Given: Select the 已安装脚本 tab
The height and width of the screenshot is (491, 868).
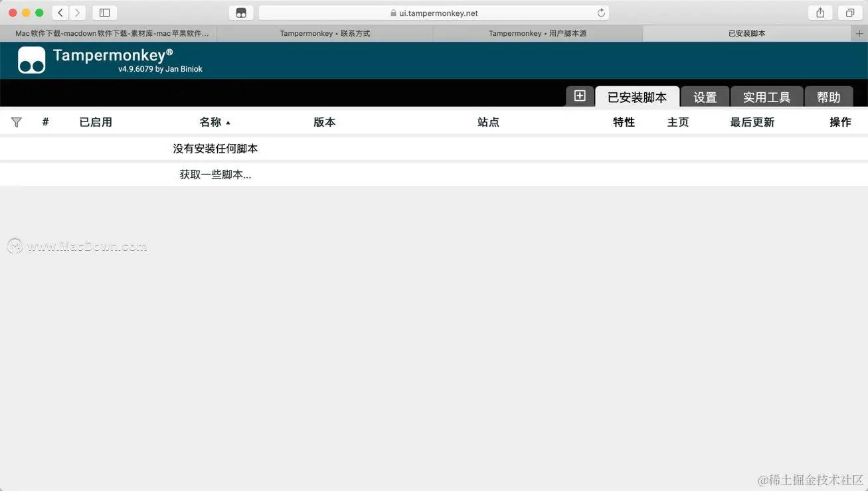Looking at the screenshot, I should [637, 97].
